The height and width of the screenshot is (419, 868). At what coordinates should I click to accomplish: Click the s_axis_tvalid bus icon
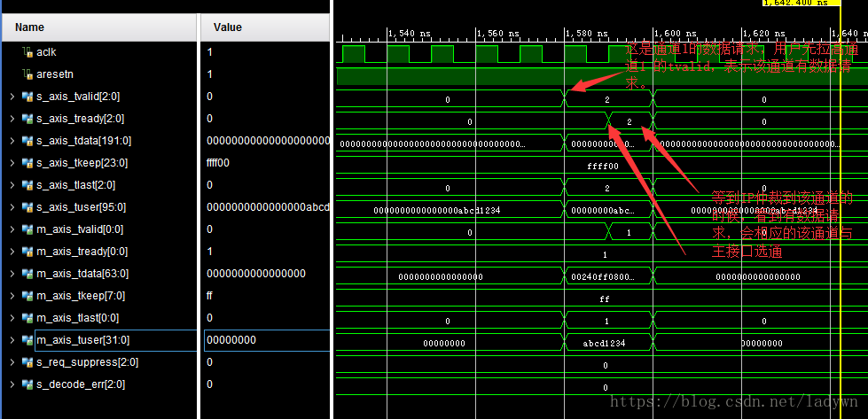pyautogui.click(x=27, y=97)
